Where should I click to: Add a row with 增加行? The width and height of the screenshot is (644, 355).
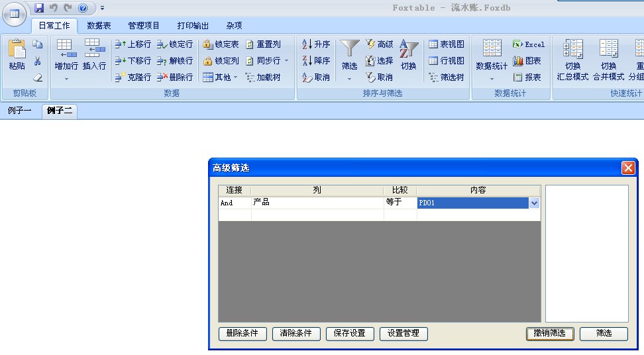click(x=66, y=54)
